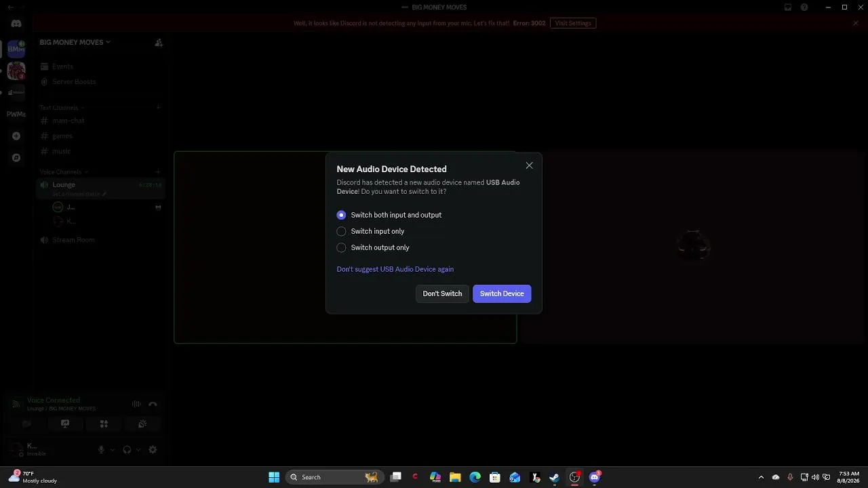Select the Lounge voice channel

click(x=100, y=184)
